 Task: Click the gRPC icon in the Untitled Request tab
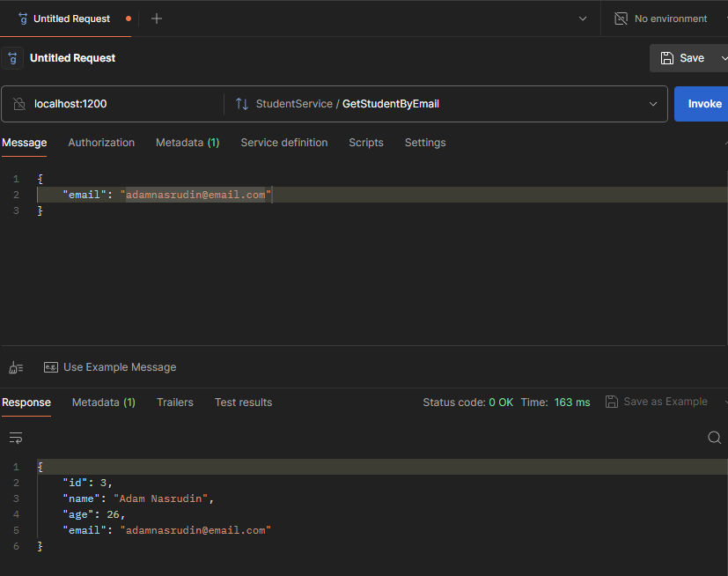tap(23, 18)
